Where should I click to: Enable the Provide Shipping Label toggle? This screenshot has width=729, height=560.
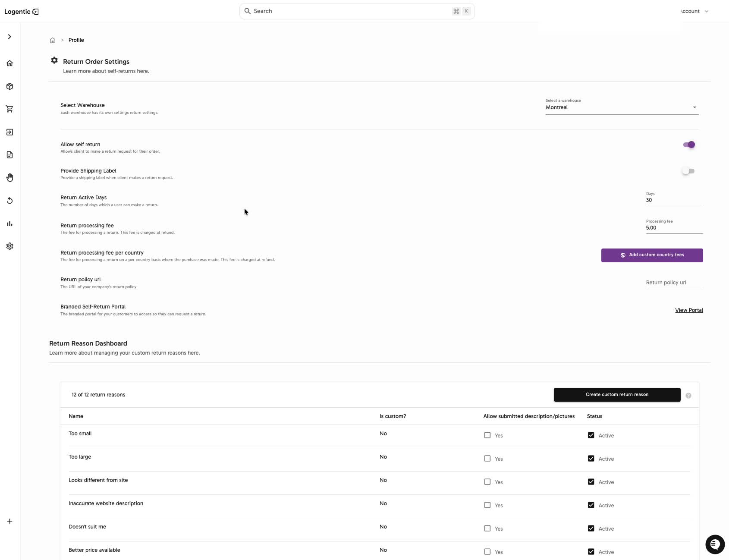(x=688, y=171)
